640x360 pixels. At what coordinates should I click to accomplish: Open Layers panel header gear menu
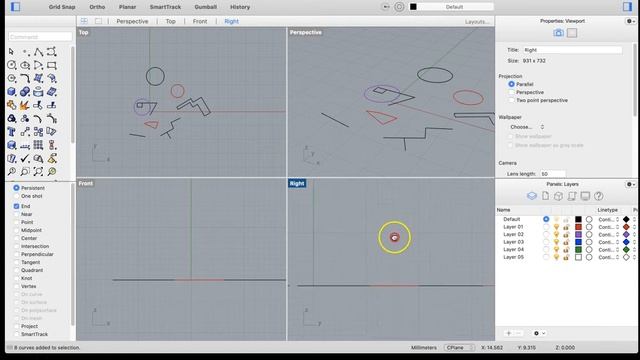pos(631,184)
